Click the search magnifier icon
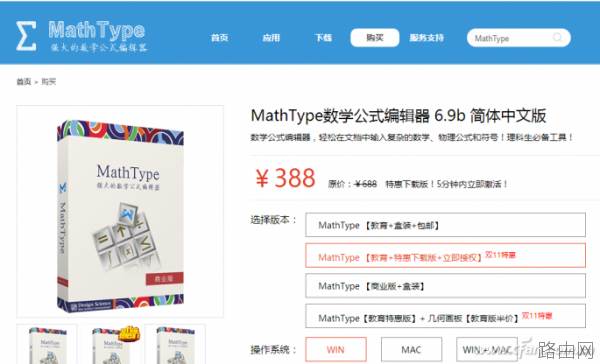 click(558, 37)
